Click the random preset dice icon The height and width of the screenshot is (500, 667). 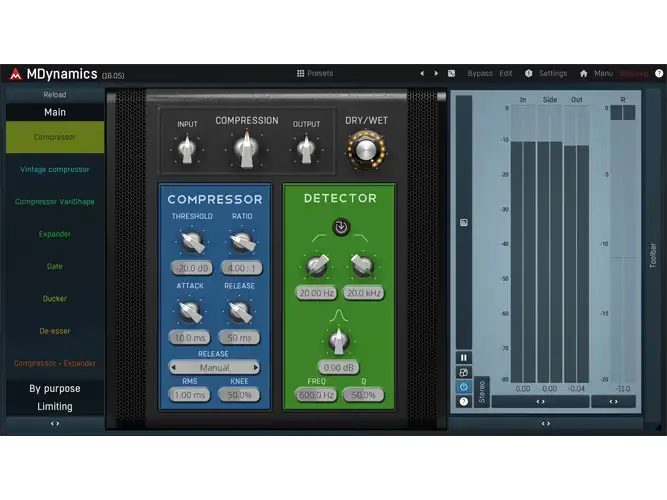(x=451, y=73)
